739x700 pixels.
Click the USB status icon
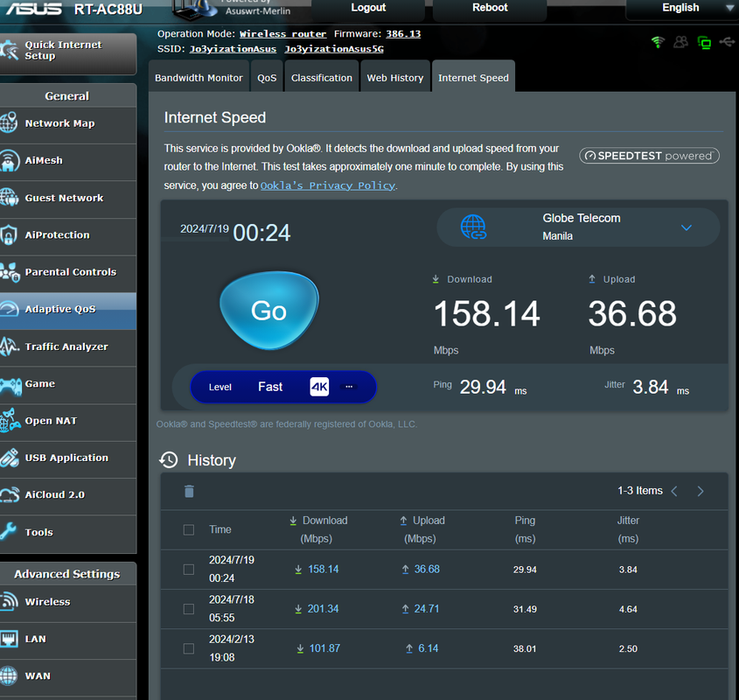coord(728,42)
